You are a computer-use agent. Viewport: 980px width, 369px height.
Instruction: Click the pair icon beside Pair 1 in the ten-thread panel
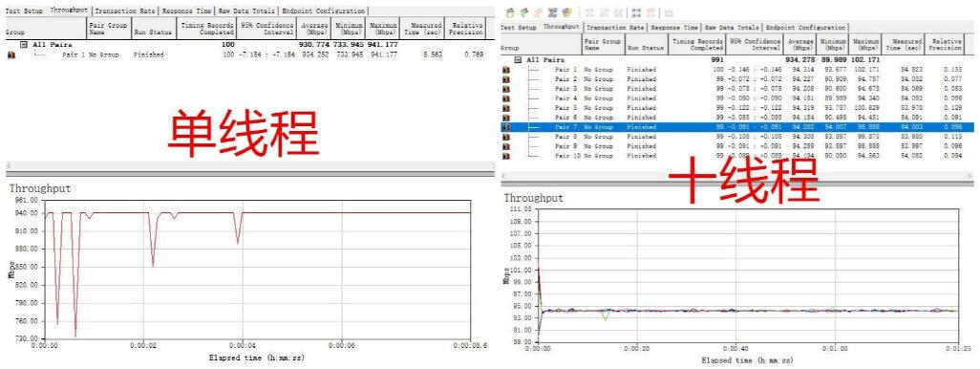pos(506,70)
